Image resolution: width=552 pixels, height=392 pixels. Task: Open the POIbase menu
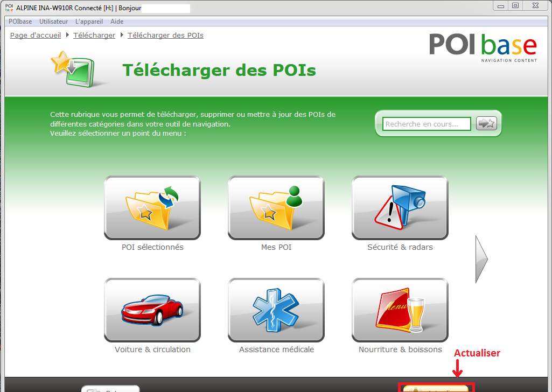pyautogui.click(x=20, y=22)
